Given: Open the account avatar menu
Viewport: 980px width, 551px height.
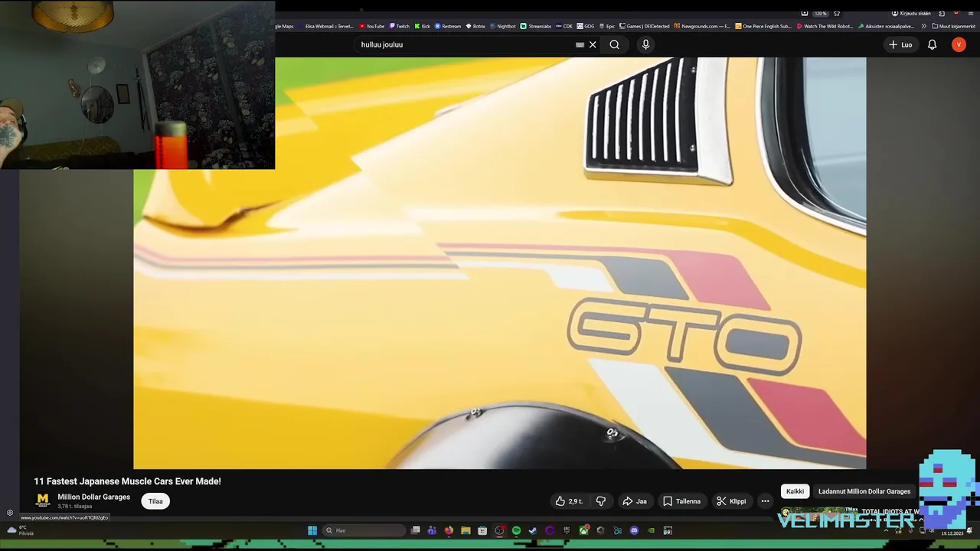Looking at the screenshot, I should coord(959,44).
